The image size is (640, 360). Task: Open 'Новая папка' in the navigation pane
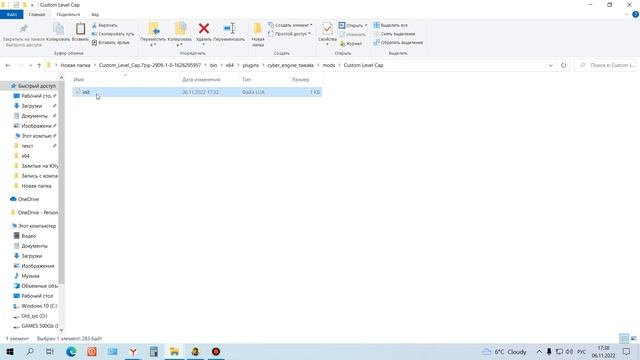pos(36,186)
